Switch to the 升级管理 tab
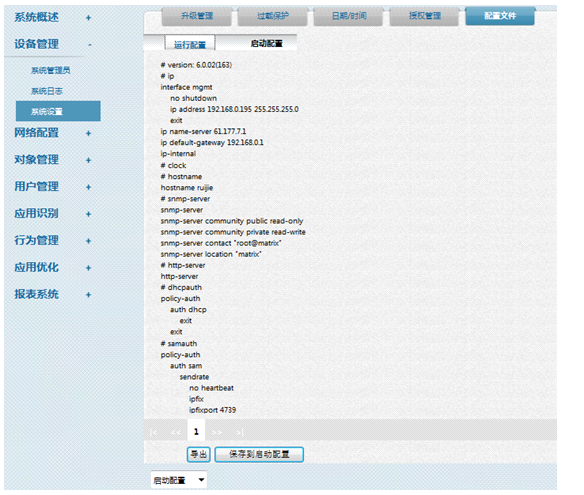 (x=197, y=16)
